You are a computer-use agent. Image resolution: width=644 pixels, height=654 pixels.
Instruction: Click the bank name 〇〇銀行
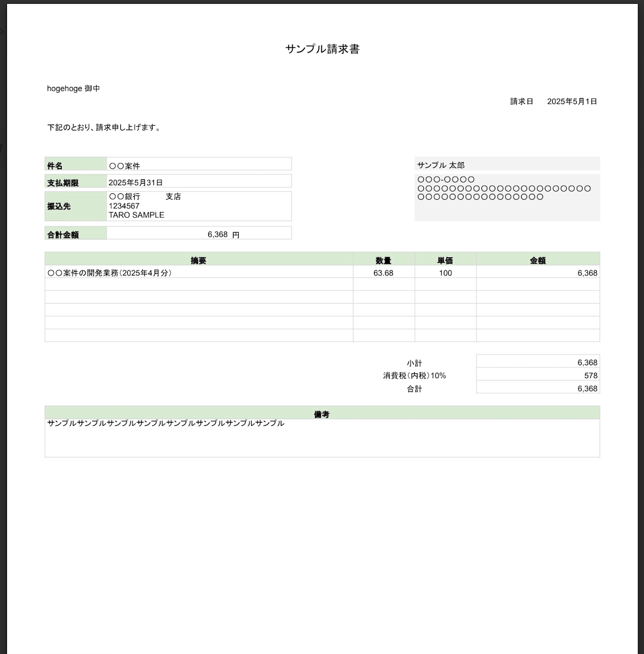point(125,197)
